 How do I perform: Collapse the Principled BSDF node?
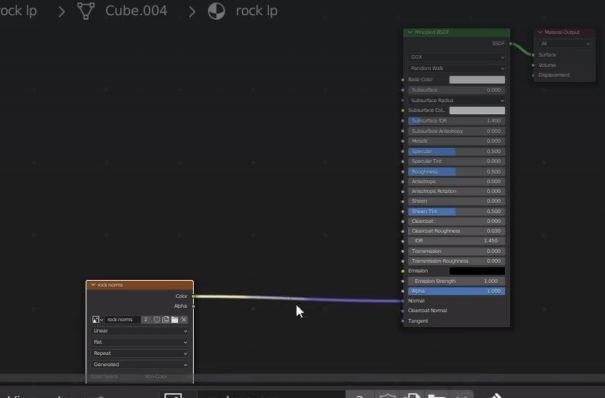(410, 32)
